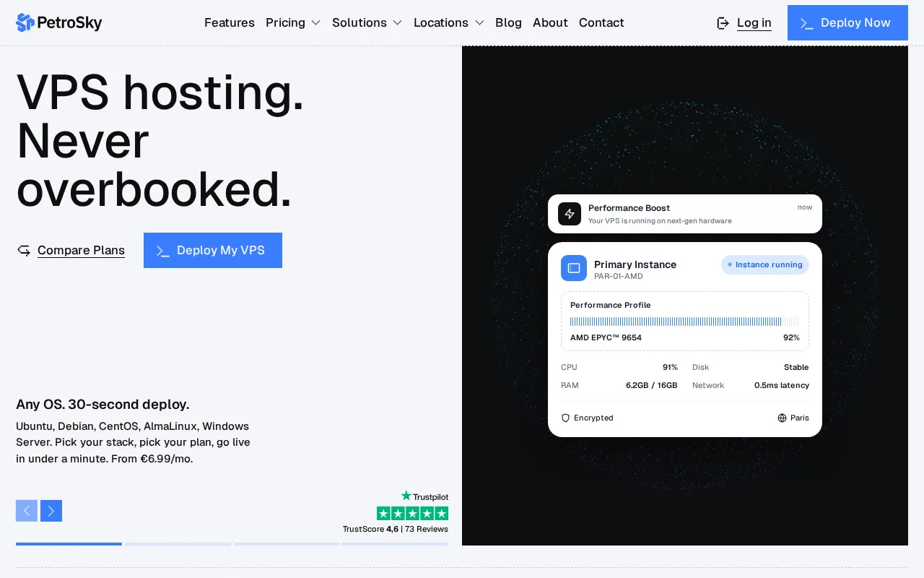Click 'Any OS. 30-second deploy.' heading

(x=103, y=405)
